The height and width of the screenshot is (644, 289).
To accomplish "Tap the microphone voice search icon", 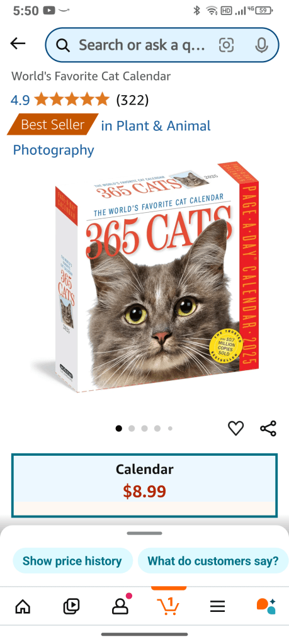I will pos(261,45).
